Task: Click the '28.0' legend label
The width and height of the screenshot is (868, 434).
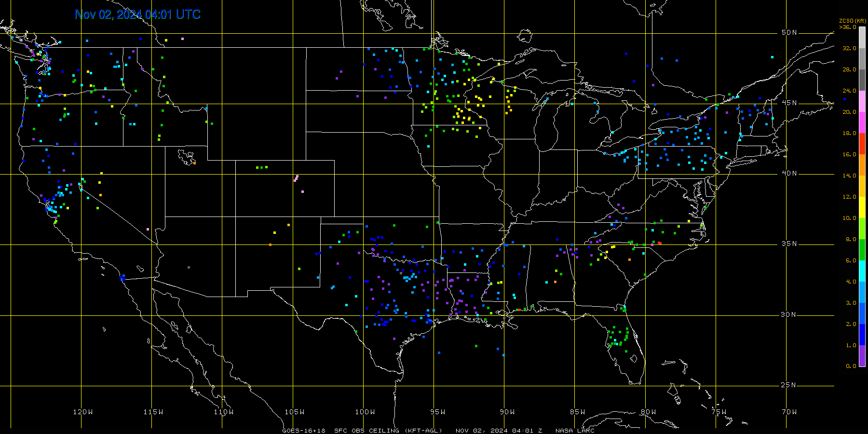Action: tap(849, 69)
